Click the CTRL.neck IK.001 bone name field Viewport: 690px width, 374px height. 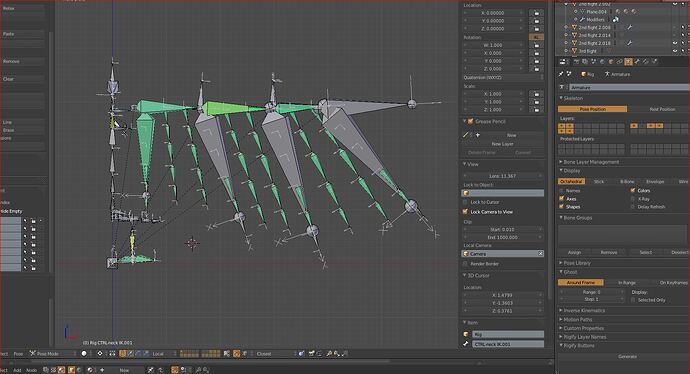click(508, 344)
